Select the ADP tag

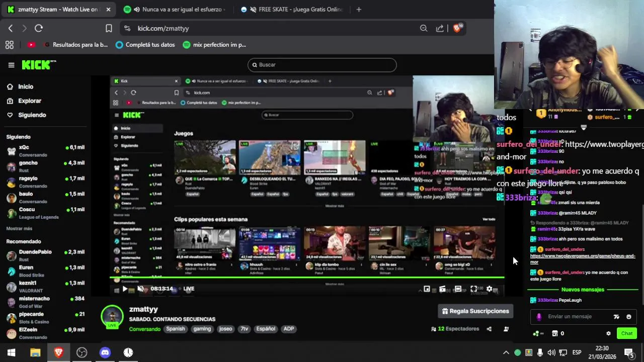289,329
